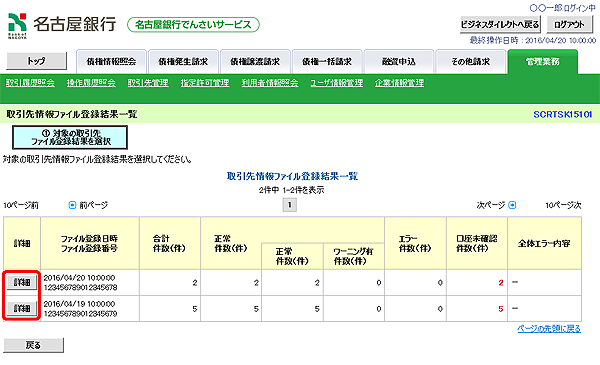Click ファイル登録日時 column header
Image resolution: width=600 pixels, height=365 pixels.
click(90, 243)
